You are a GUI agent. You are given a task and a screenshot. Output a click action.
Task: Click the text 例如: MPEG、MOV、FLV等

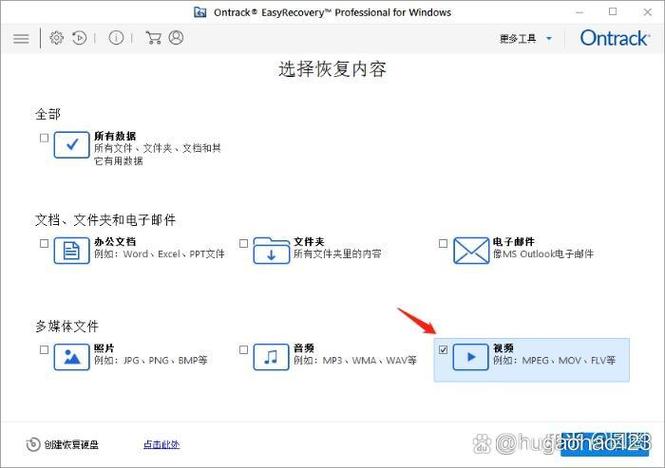[554, 360]
